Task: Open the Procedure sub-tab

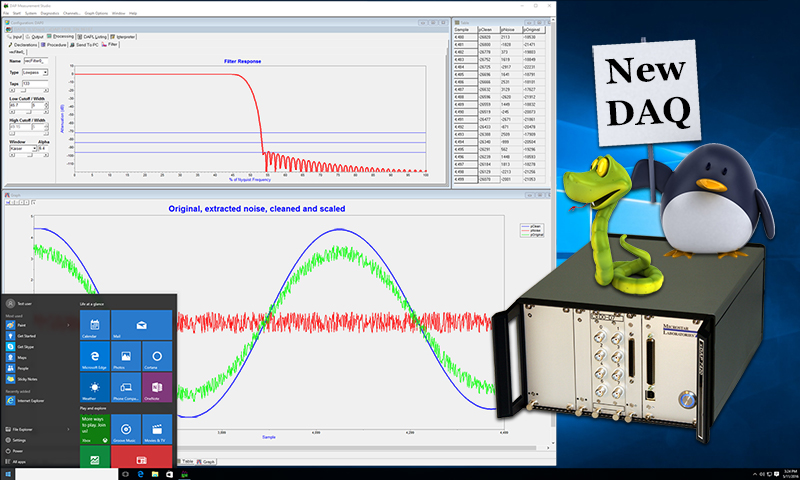Action: 54,45
